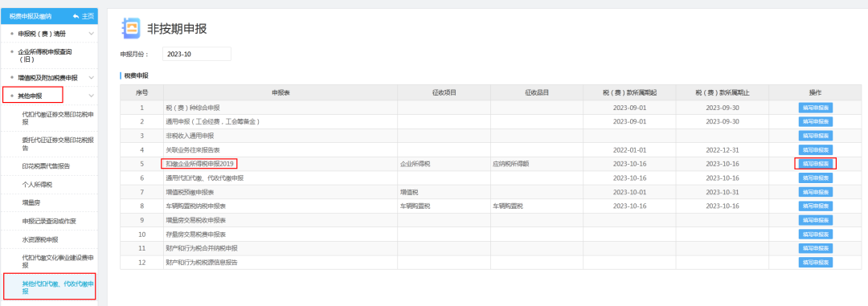Screen dimensions: 868x306
Task: Click the 2023-10-31 end date cell
Action: point(723,192)
